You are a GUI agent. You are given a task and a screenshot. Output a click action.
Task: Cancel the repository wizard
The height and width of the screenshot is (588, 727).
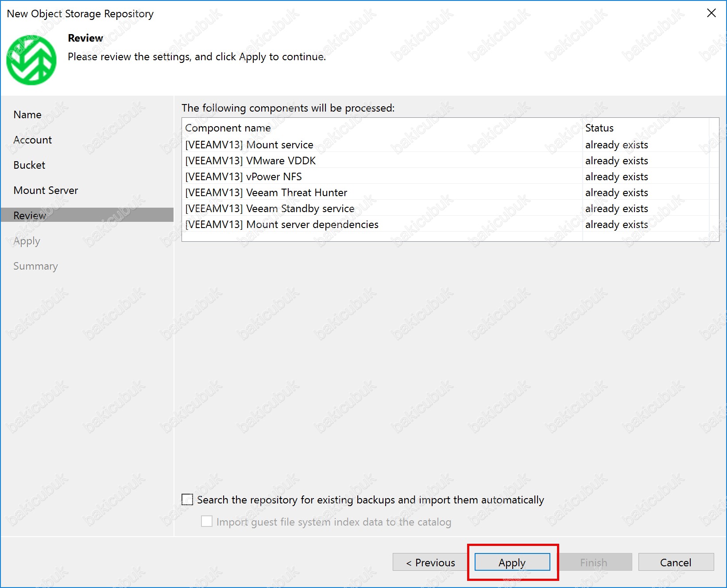pos(675,562)
